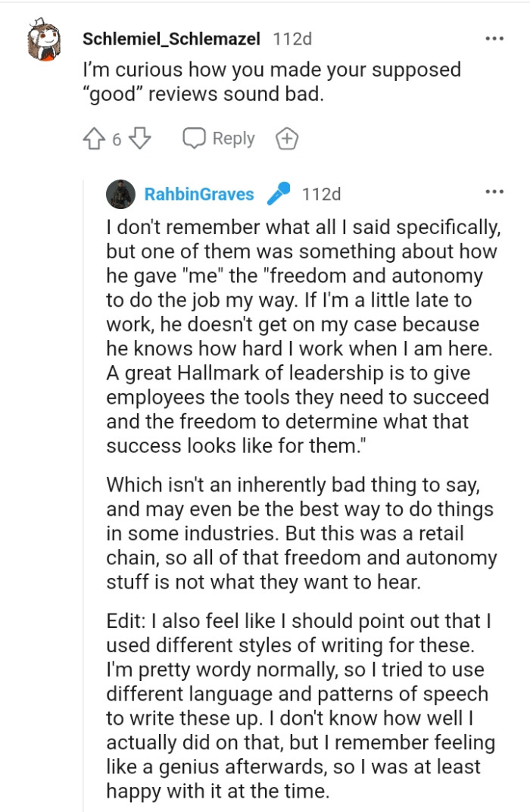Click the Reply speech bubble icon
The height and width of the screenshot is (812, 530).
point(193,138)
